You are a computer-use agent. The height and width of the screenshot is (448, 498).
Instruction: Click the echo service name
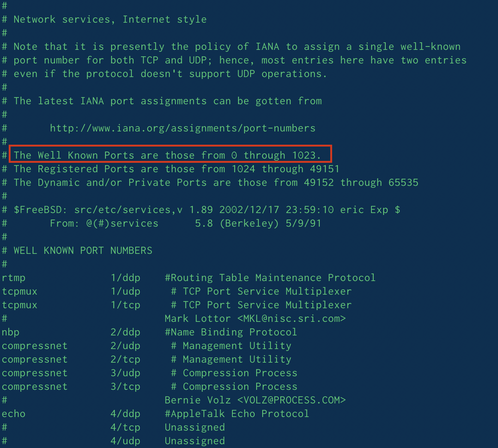click(14, 414)
